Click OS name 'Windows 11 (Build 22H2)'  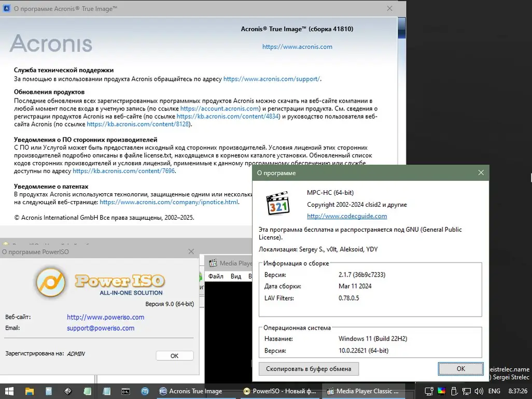point(373,339)
